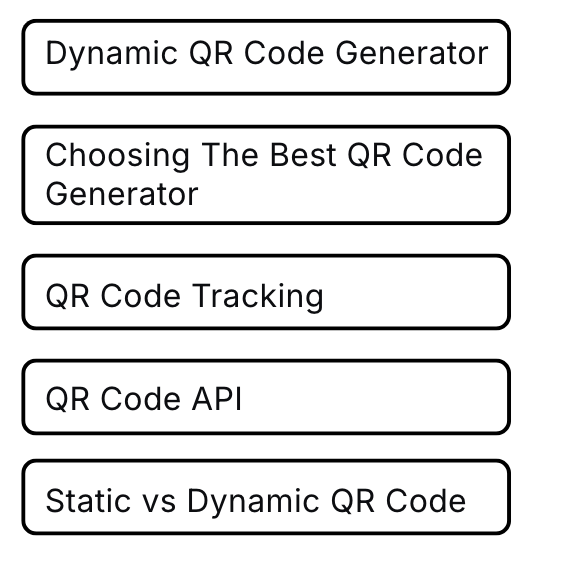This screenshot has width=562, height=584.
Task: Click the word 'Choosing' in the second button
Action: 118,156
